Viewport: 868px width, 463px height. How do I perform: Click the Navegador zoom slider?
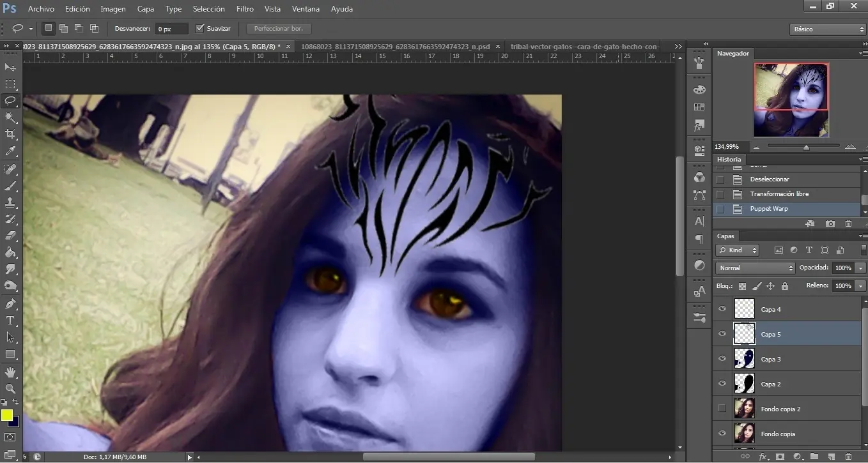[x=805, y=147]
